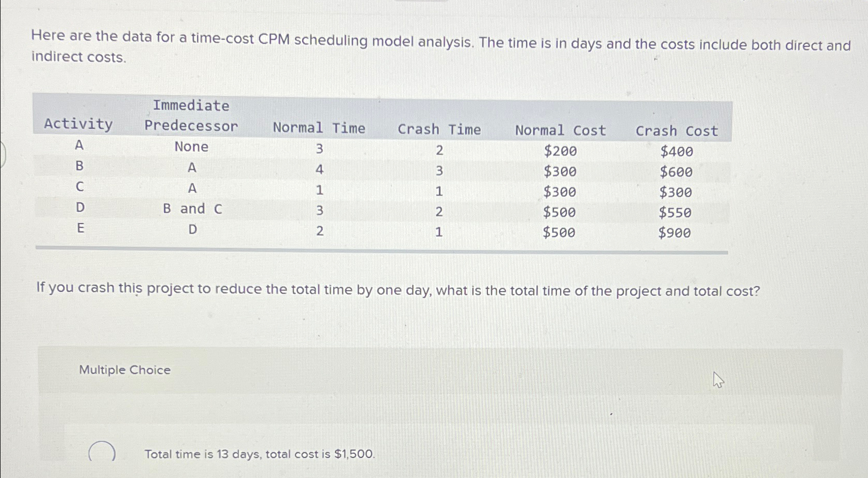Click the 'Normal Time' column header
868x478 pixels.
click(319, 128)
